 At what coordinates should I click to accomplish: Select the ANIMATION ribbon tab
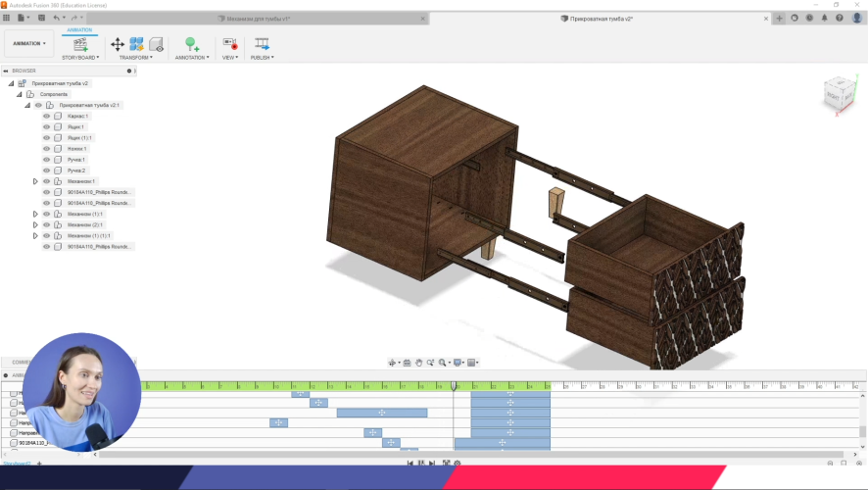pyautogui.click(x=79, y=30)
